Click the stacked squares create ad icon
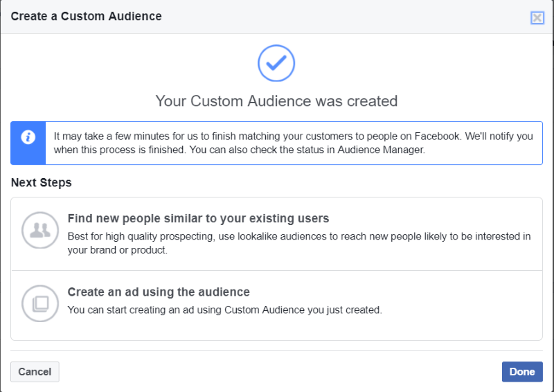The height and width of the screenshot is (392, 554). pyautogui.click(x=39, y=302)
